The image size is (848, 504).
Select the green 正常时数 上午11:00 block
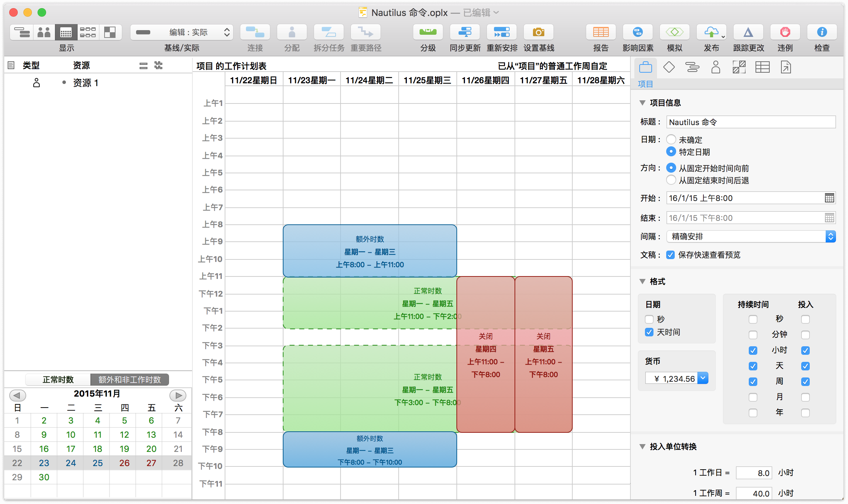[x=370, y=303]
